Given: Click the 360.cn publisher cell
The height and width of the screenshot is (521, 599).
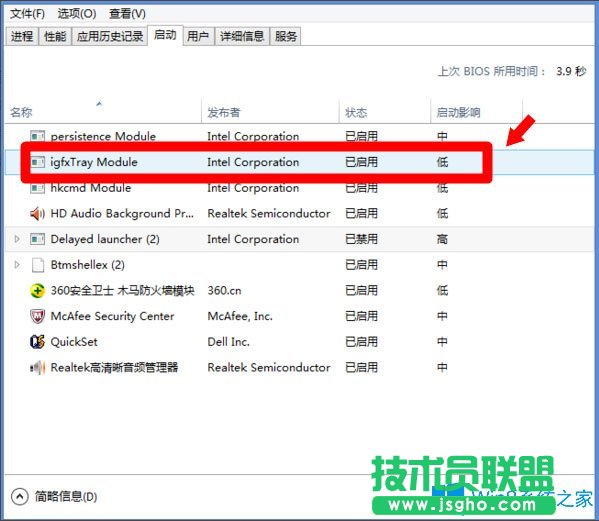Looking at the screenshot, I should pyautogui.click(x=224, y=291).
